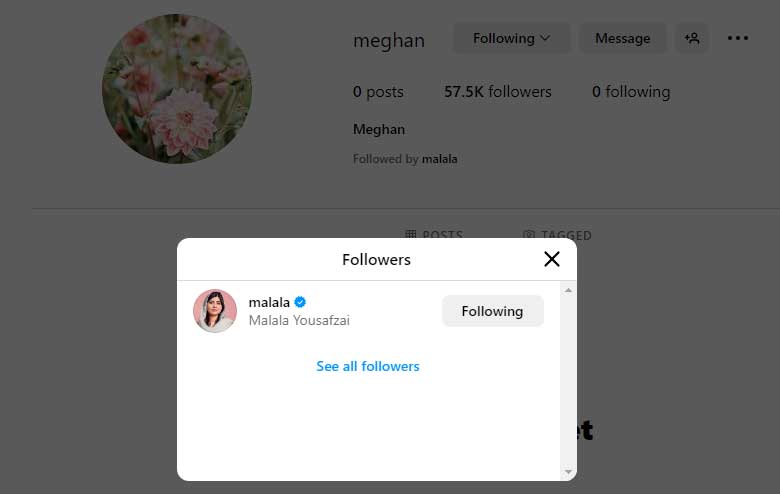The height and width of the screenshot is (494, 780).
Task: Click the scrollbar up arrow in the Followers dialog
Action: tap(568, 290)
